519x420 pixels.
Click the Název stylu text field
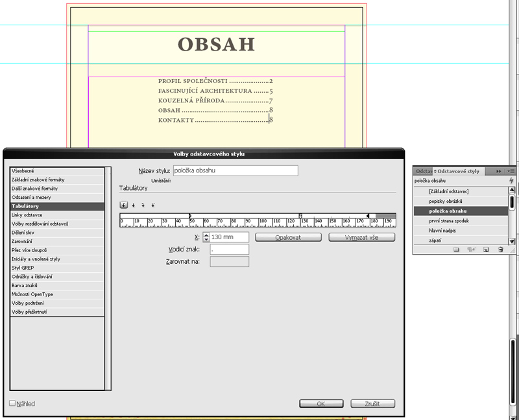235,170
